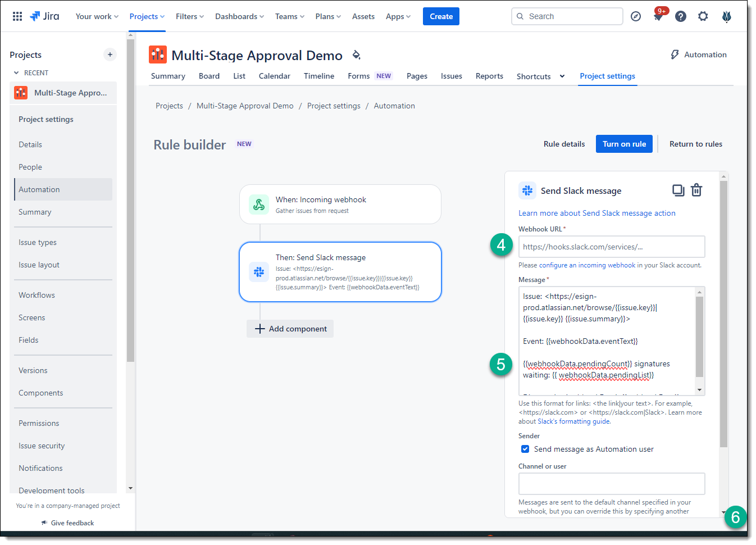Click the Webhook URL input field
Viewport: 756px width, 545px height.
point(611,247)
